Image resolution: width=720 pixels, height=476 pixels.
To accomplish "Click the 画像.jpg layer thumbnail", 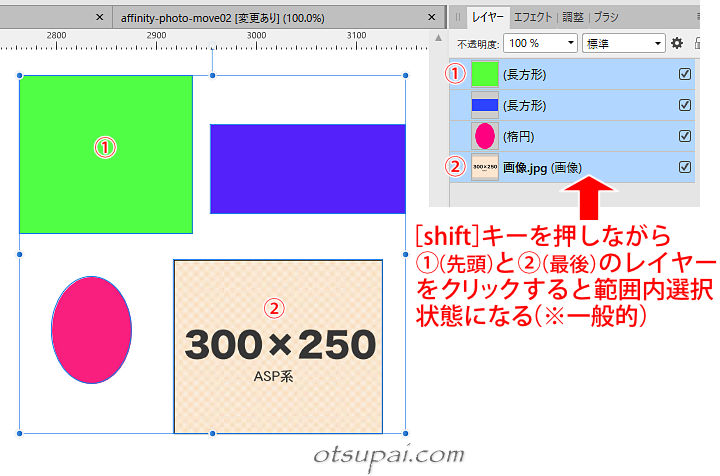I will click(x=485, y=167).
